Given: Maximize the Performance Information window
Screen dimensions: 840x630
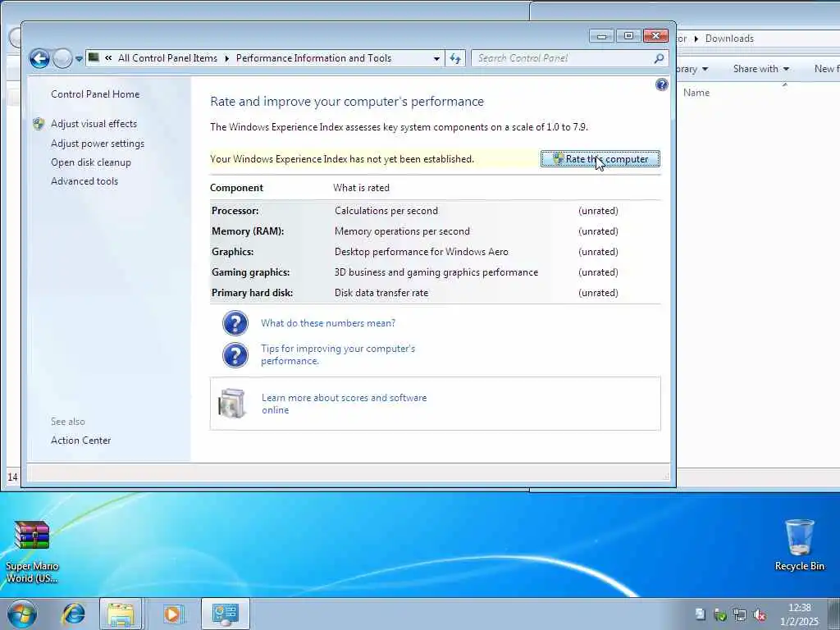Looking at the screenshot, I should [628, 36].
